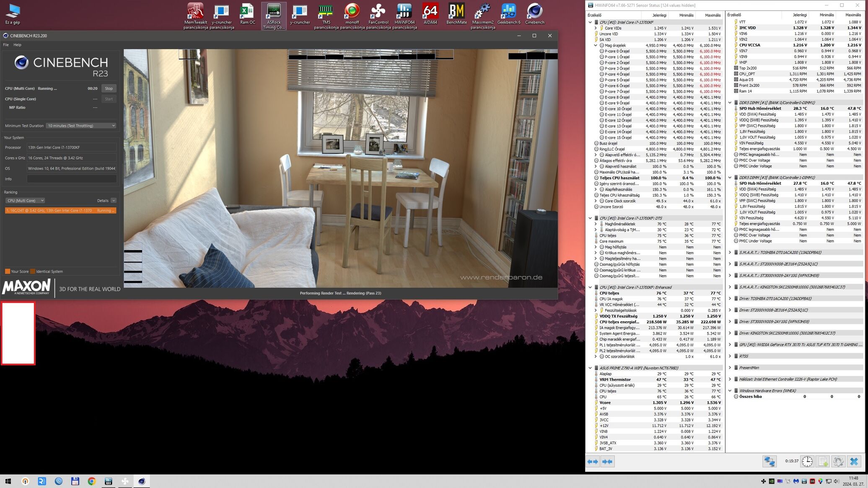Start HWiNFO logging with sheet-plus icon
Screen dimensions: 868x488
click(x=823, y=461)
